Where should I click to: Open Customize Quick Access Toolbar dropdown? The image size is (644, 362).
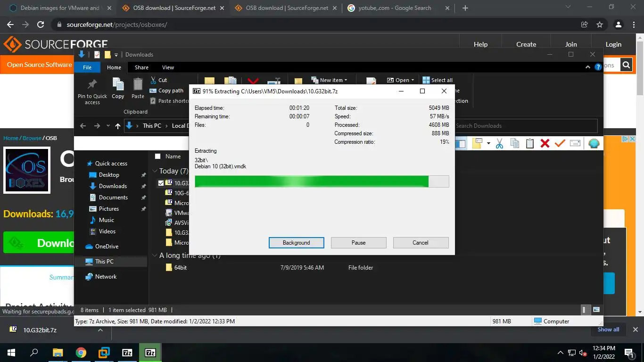click(116, 55)
